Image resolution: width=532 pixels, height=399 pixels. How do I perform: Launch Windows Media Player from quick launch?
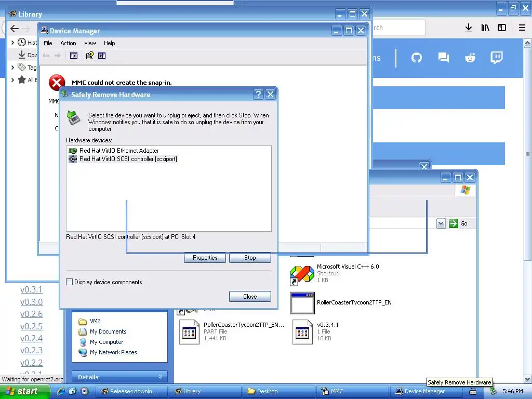click(x=85, y=391)
